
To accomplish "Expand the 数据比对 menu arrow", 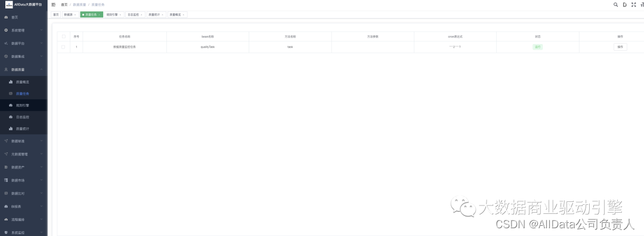I will 42,193.
